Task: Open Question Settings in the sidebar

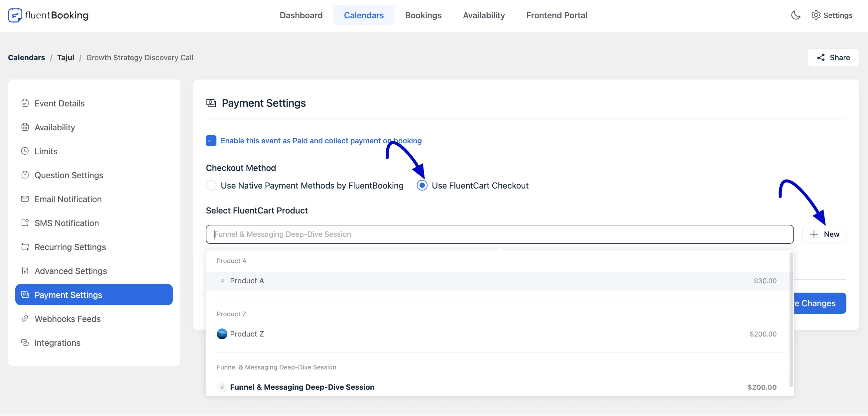Action: (94, 175)
